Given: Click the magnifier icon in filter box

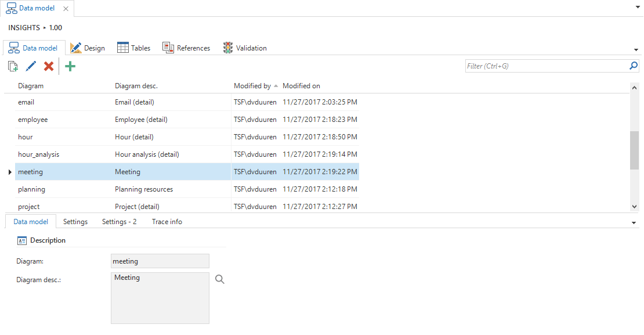Looking at the screenshot, I should (634, 66).
